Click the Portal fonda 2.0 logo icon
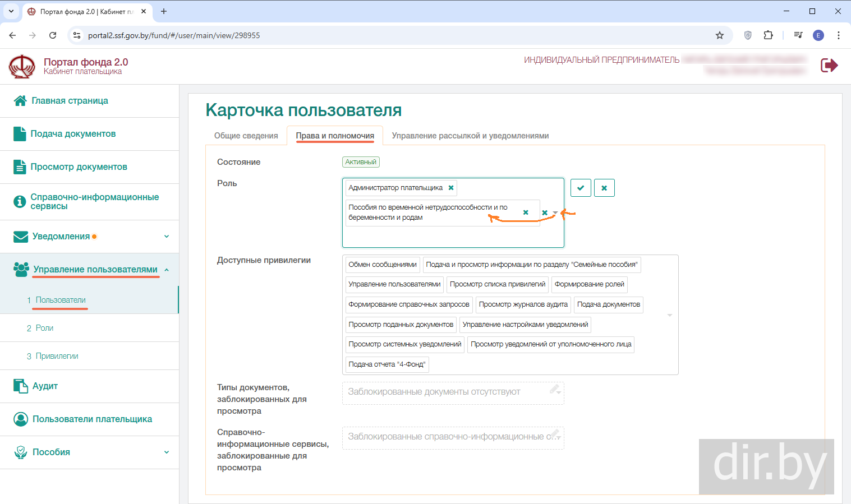Image resolution: width=851 pixels, height=504 pixels. (x=22, y=66)
